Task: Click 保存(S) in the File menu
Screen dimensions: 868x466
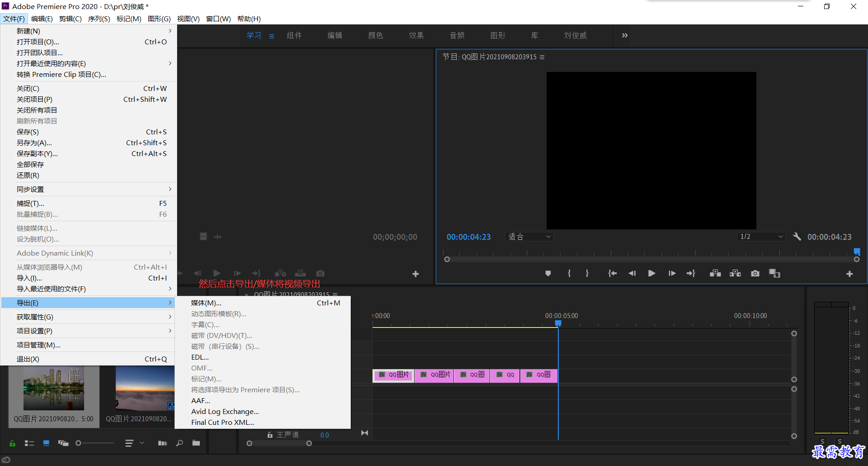Action: tap(88, 132)
